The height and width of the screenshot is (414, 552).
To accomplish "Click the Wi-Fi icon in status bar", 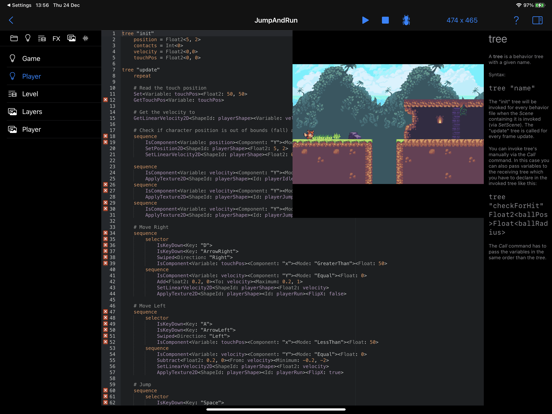I will (519, 5).
